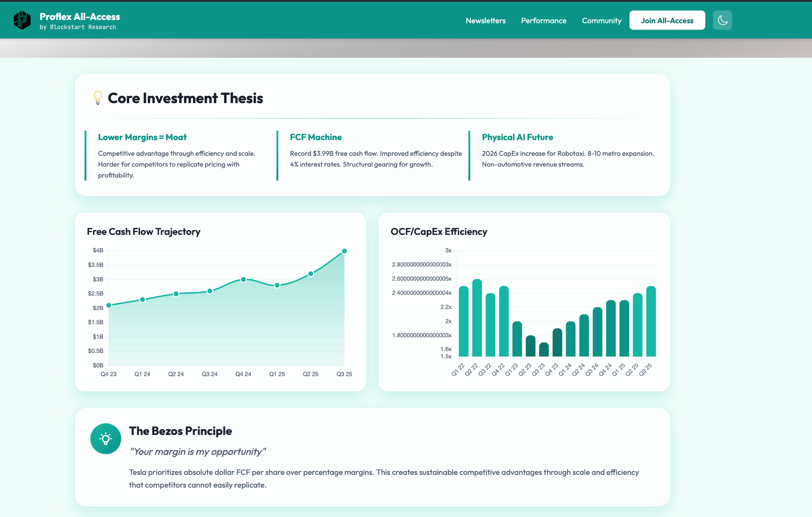The width and height of the screenshot is (812, 517).
Task: Click the 'FCF Machine' heading
Action: click(315, 137)
